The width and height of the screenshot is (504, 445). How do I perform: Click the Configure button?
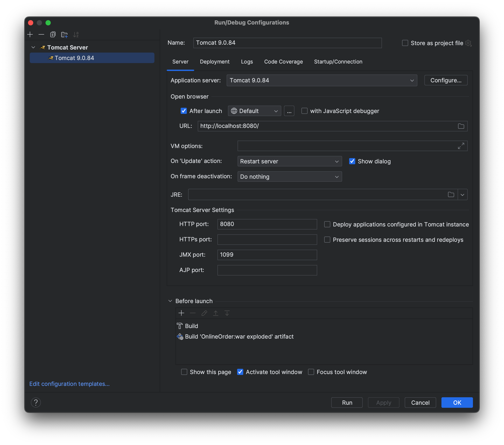pos(446,80)
